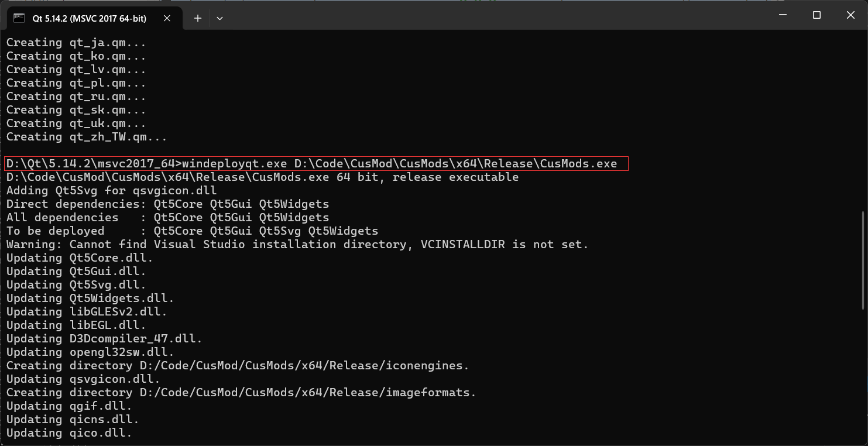Click line 'Creating qt_pl.qm...'
Viewport: 868px width, 446px height.
76,83
